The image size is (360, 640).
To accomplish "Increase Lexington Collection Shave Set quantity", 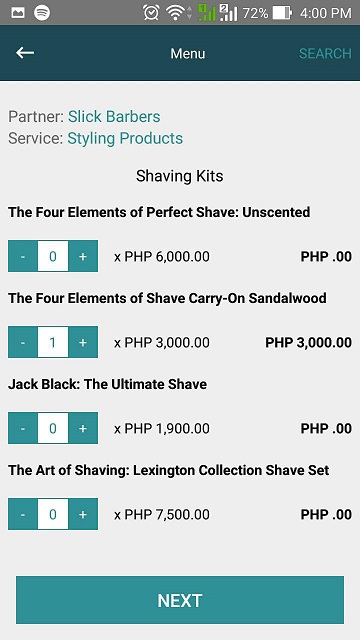I will pos(83,514).
